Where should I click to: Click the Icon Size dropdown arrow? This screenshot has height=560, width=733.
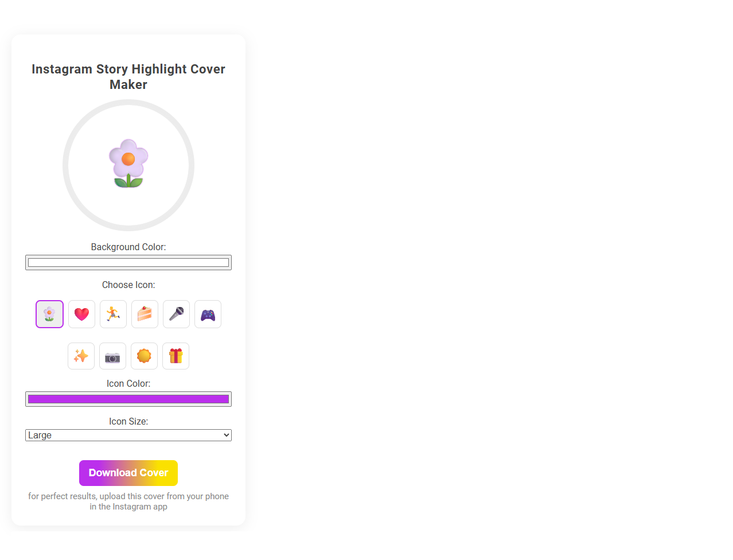[x=225, y=435]
